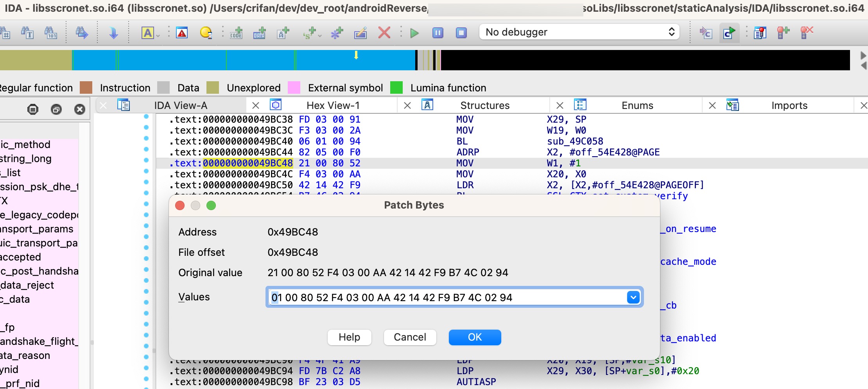Click the delete breakpoint toolbar icon
The image size is (868, 389).
807,33
